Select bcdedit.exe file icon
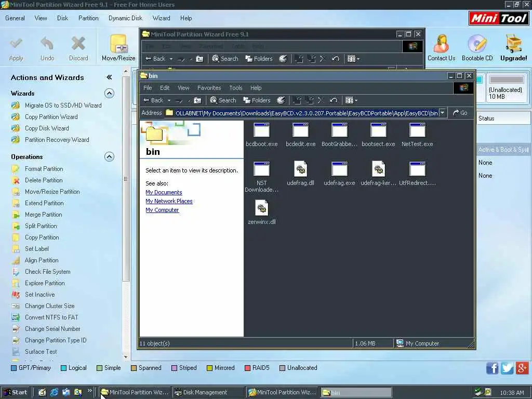Screen dimensions: 532x399 point(300,130)
